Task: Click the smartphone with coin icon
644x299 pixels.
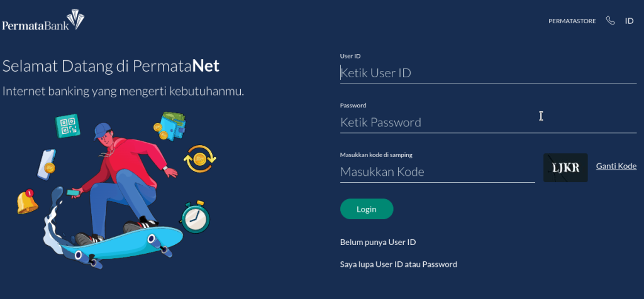Action: tap(47, 164)
